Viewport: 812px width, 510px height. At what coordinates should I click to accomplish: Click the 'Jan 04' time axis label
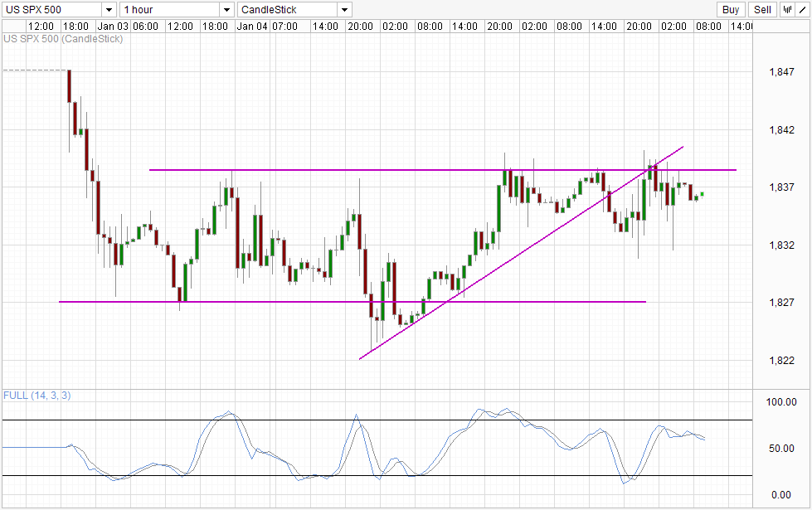coord(251,27)
